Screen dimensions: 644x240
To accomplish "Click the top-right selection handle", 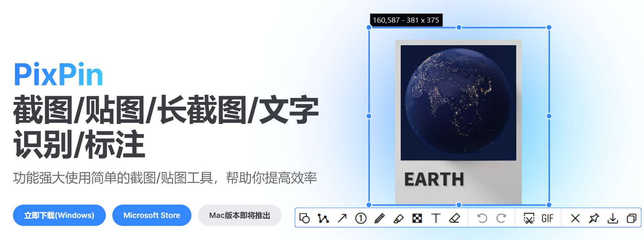I will (x=549, y=27).
